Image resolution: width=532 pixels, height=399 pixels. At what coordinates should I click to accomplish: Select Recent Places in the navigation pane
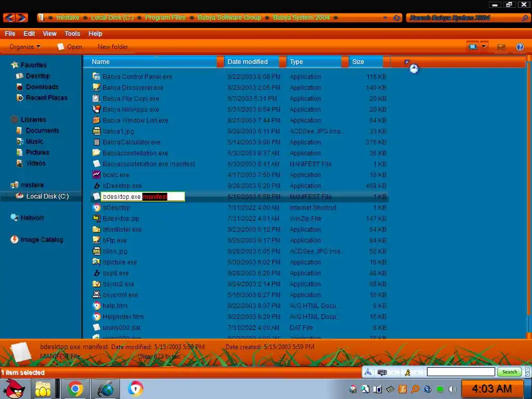(46, 98)
